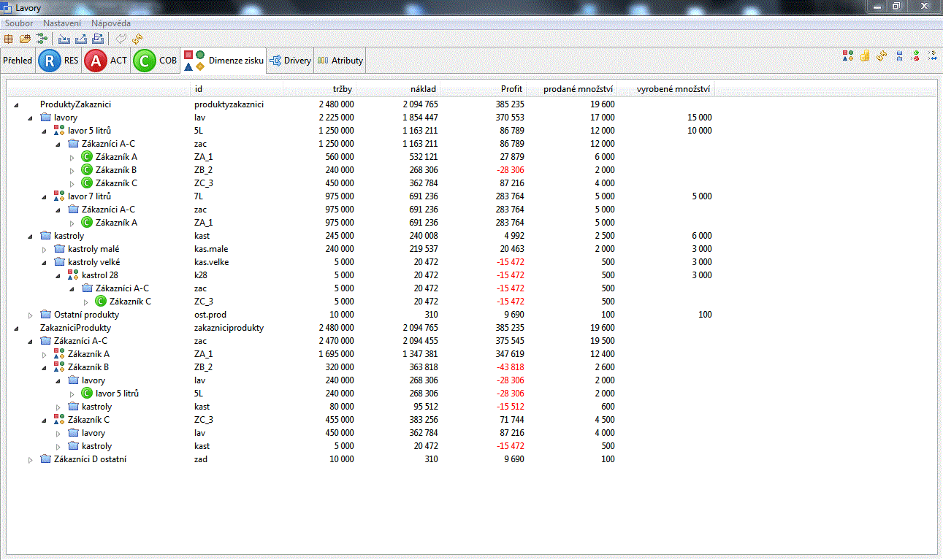Screen dimensions: 943x560
Task: Click the node tree structure toolbar icon
Action: click(41, 38)
